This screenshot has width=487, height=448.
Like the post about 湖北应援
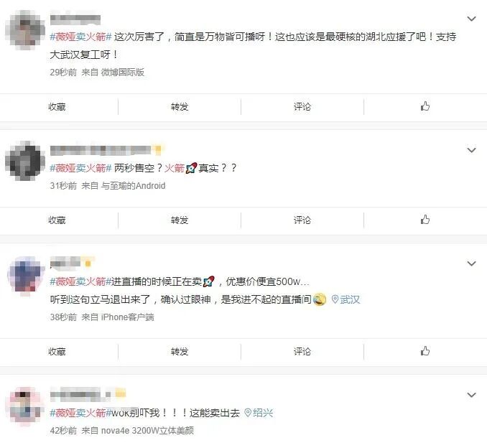point(425,106)
